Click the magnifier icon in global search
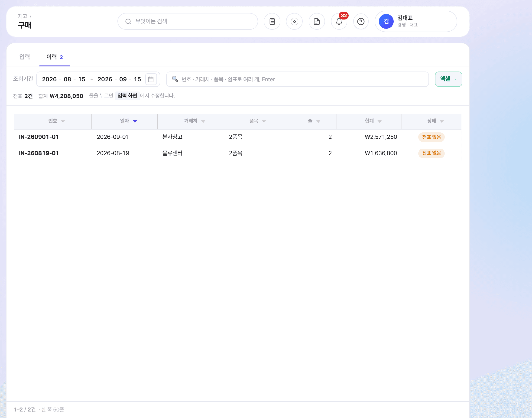 pos(128,22)
